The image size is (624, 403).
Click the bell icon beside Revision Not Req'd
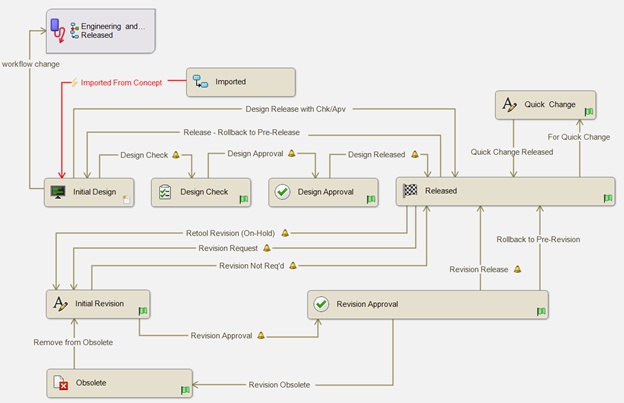point(293,265)
